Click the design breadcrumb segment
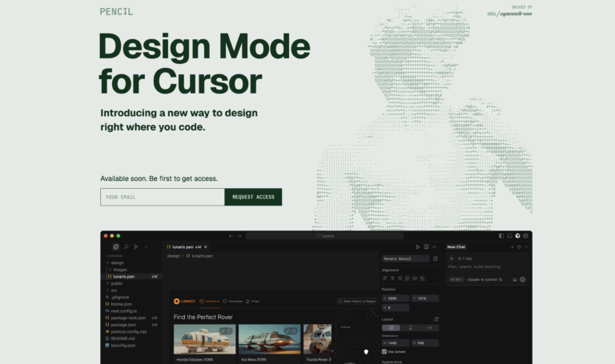 pyautogui.click(x=173, y=256)
